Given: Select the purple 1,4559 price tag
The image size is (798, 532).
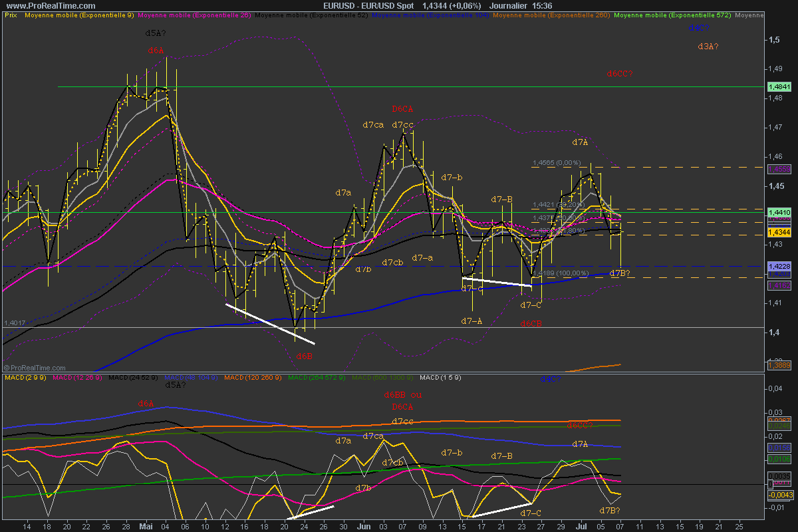Looking at the screenshot, I should (779, 170).
